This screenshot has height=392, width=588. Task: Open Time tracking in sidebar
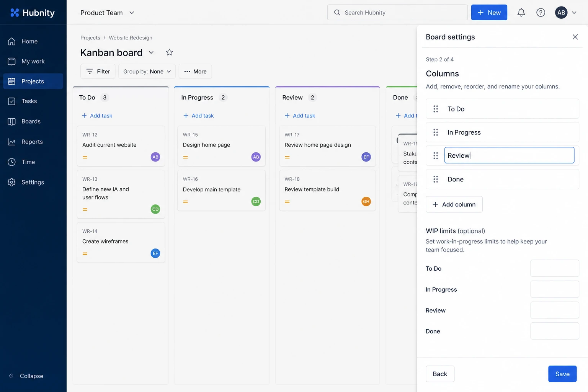click(33, 162)
